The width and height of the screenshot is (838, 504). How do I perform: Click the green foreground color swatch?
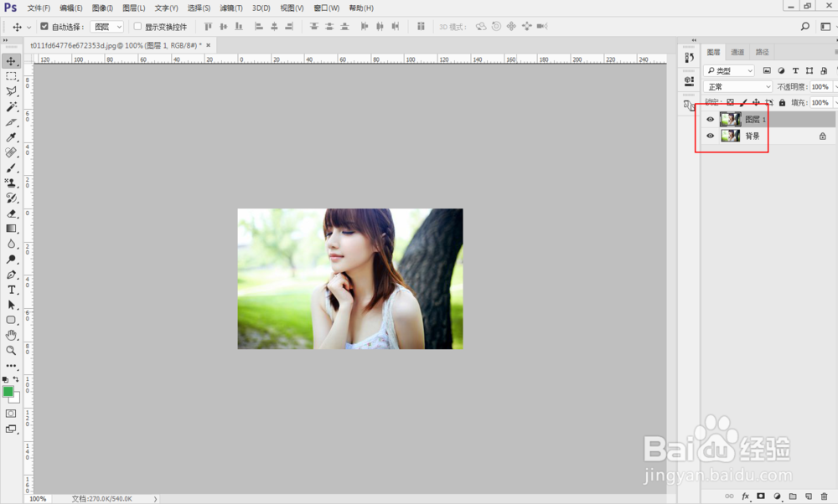[8, 391]
